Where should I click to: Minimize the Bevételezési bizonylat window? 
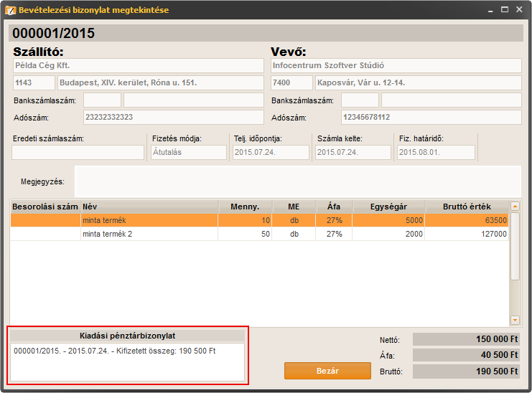[490, 10]
